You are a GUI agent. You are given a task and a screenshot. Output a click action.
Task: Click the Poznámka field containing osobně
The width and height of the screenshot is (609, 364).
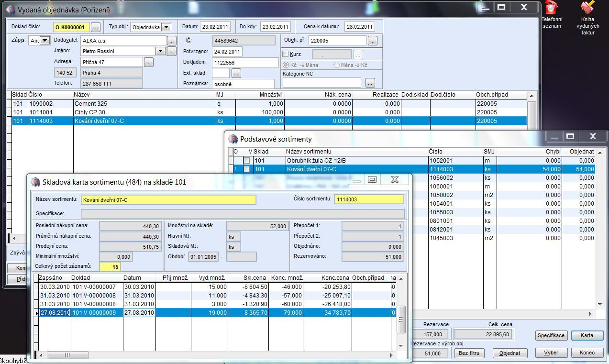(243, 84)
